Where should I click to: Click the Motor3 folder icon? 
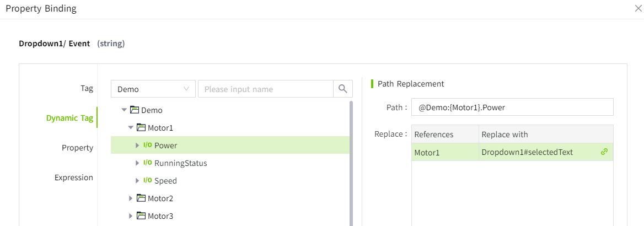click(141, 216)
